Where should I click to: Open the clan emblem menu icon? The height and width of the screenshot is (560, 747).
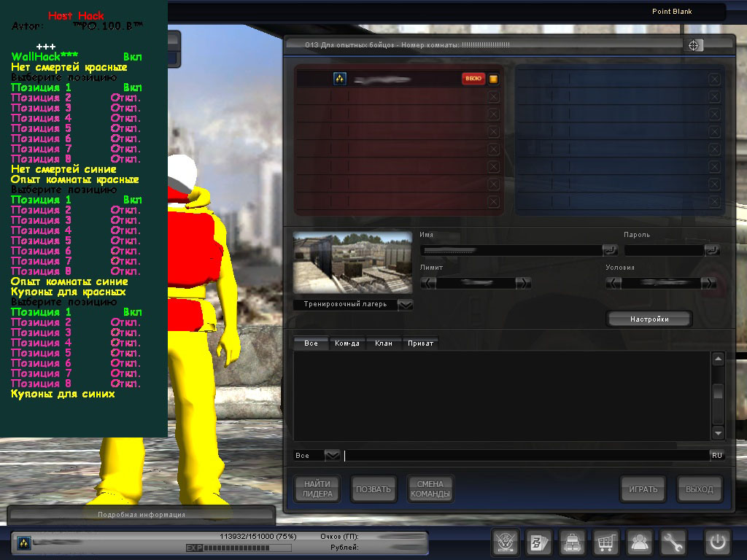tap(505, 542)
